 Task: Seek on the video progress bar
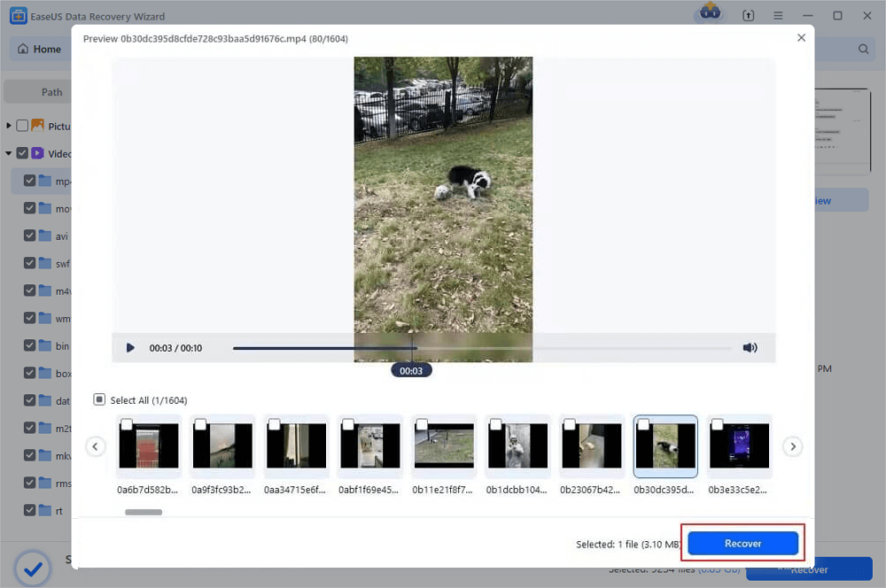(481, 348)
